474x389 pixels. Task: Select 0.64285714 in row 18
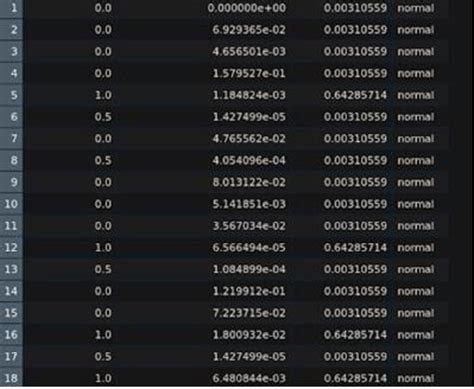[355, 378]
